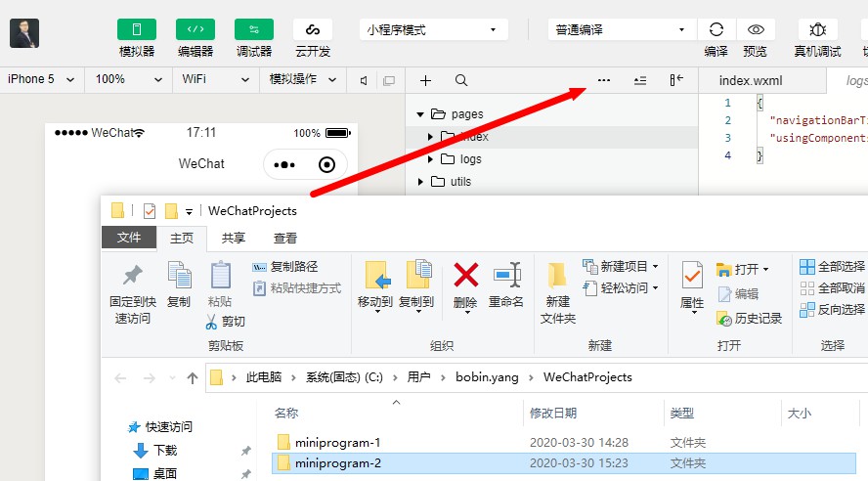Select the miniprogram-1 folder row
Screen dimensions: 868x481
pos(337,442)
